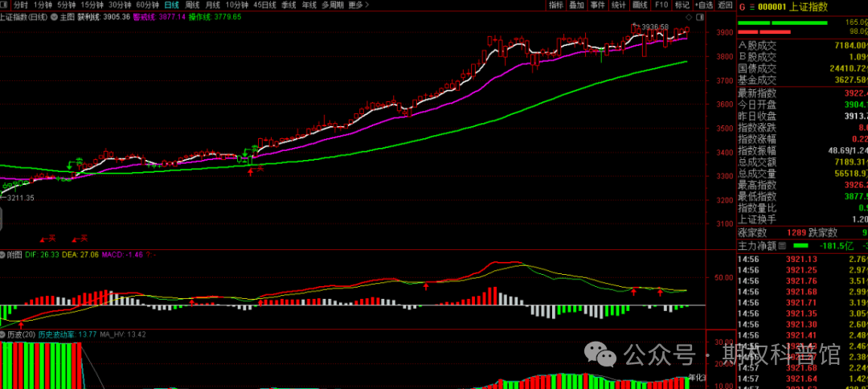Image resolution: width=868 pixels, height=389 pixels.
Task: Select the 45日线 period tab
Action: click(264, 5)
